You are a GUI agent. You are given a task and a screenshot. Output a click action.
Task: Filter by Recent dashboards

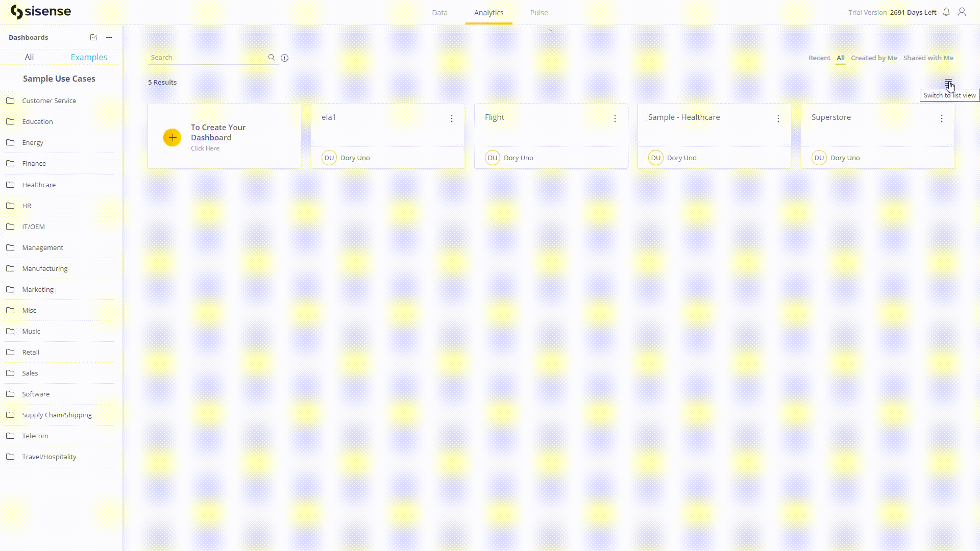click(x=819, y=58)
